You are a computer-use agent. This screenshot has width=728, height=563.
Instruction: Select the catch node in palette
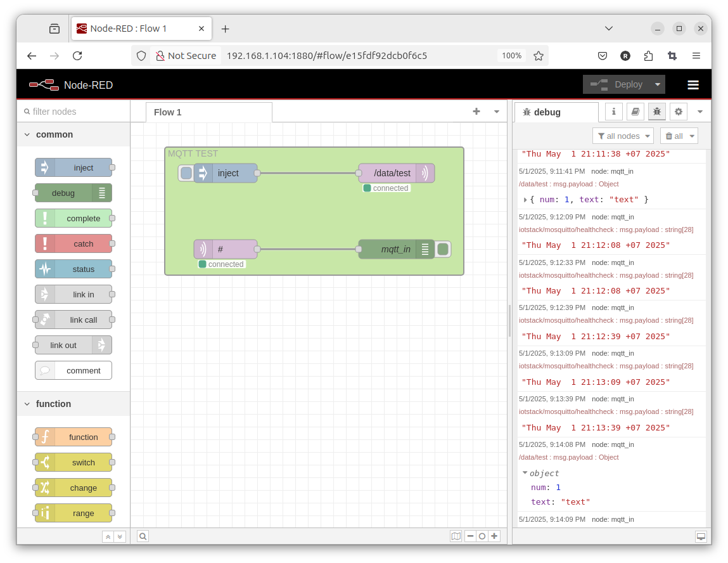tap(73, 244)
